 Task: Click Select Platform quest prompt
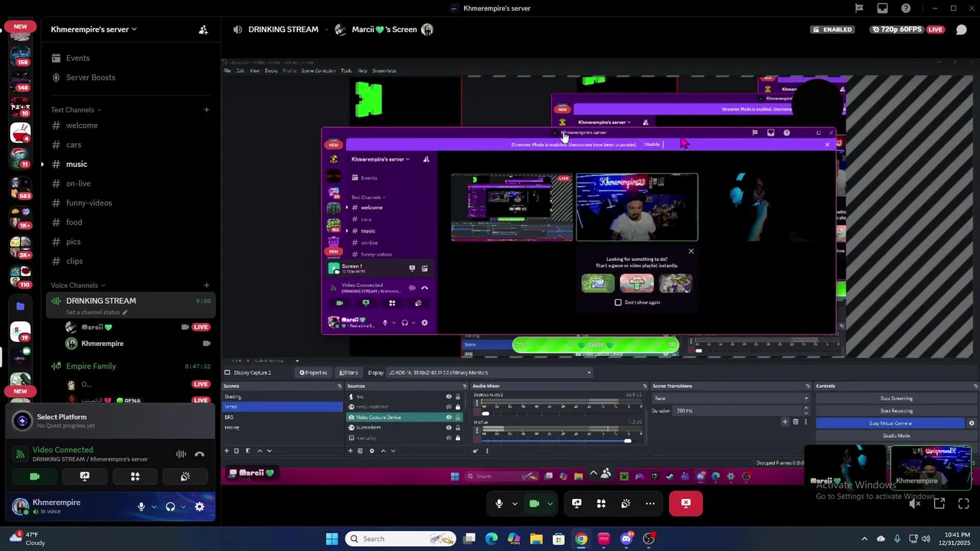point(111,421)
